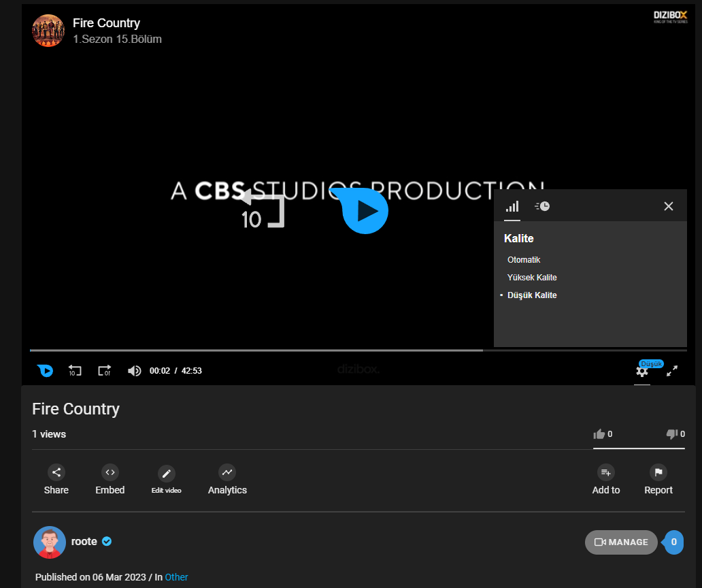Open the Embed code option

[x=110, y=479]
